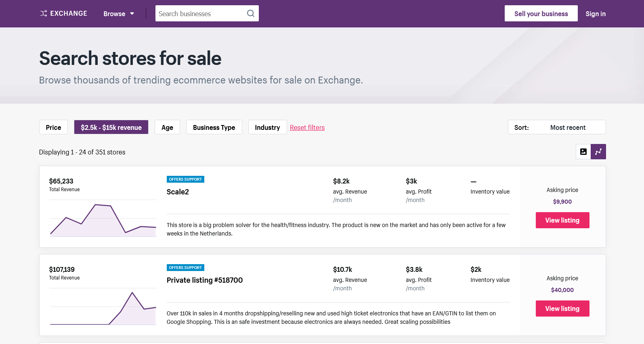Click the search magnifier icon
The image size is (644, 344).
(x=251, y=13)
